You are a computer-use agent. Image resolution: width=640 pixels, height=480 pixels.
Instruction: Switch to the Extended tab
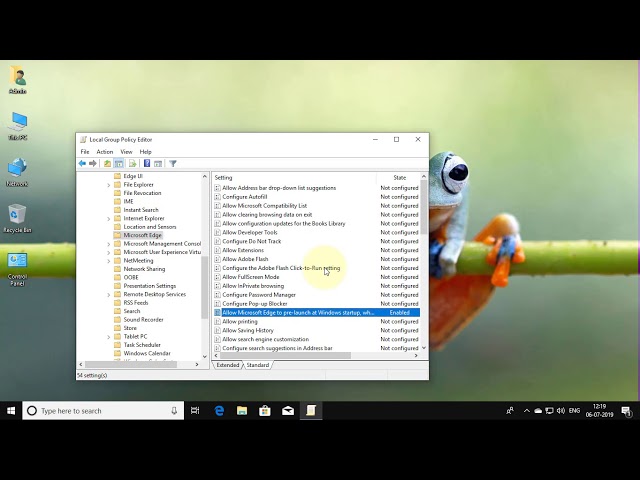tap(228, 365)
